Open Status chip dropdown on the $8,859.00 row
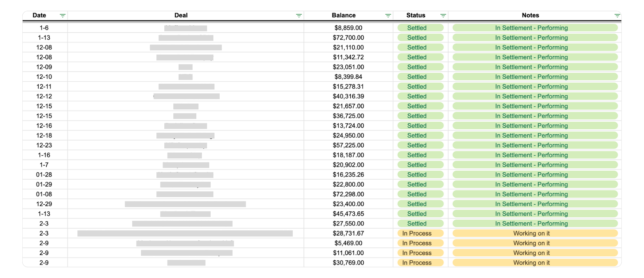The width and height of the screenshot is (644, 278). pyautogui.click(x=420, y=28)
